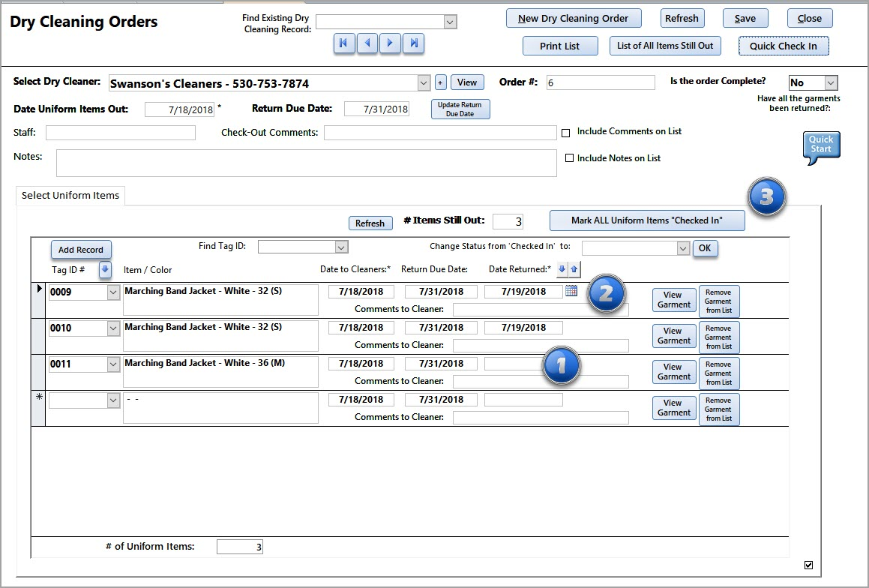Go to next record arrow
The image size is (869, 588).
[x=390, y=43]
